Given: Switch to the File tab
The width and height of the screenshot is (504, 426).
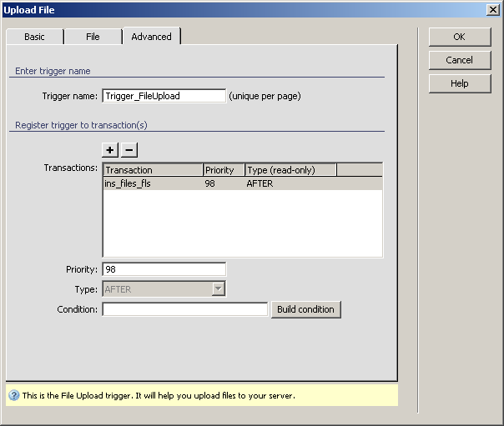Looking at the screenshot, I should [93, 37].
